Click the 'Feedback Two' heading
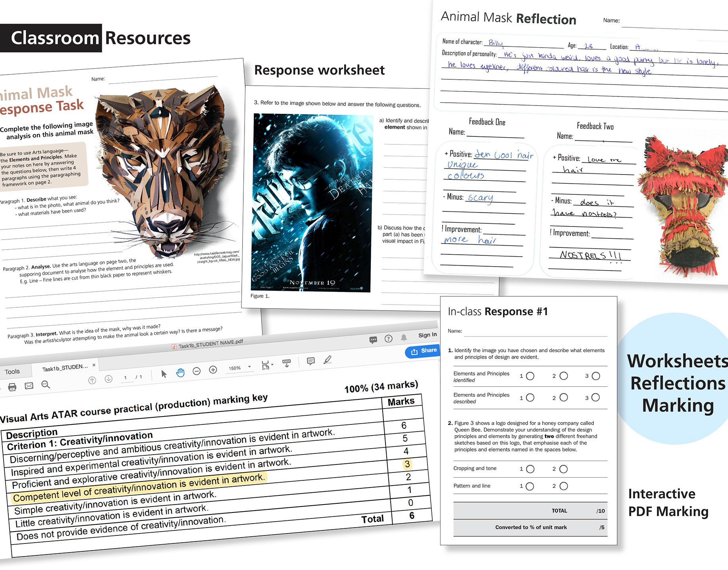Screen dimensions: 728x570 pos(595,126)
